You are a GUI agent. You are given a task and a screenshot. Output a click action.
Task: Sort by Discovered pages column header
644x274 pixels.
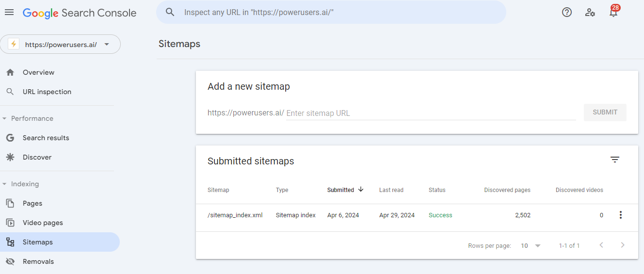click(x=507, y=190)
